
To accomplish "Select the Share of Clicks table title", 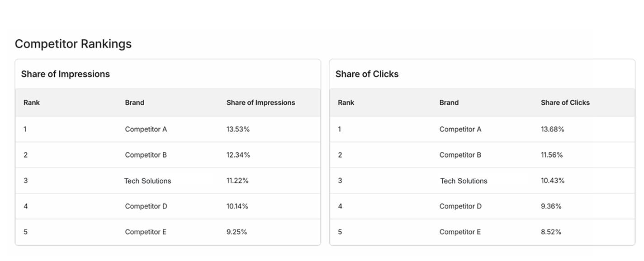I will pos(367,74).
